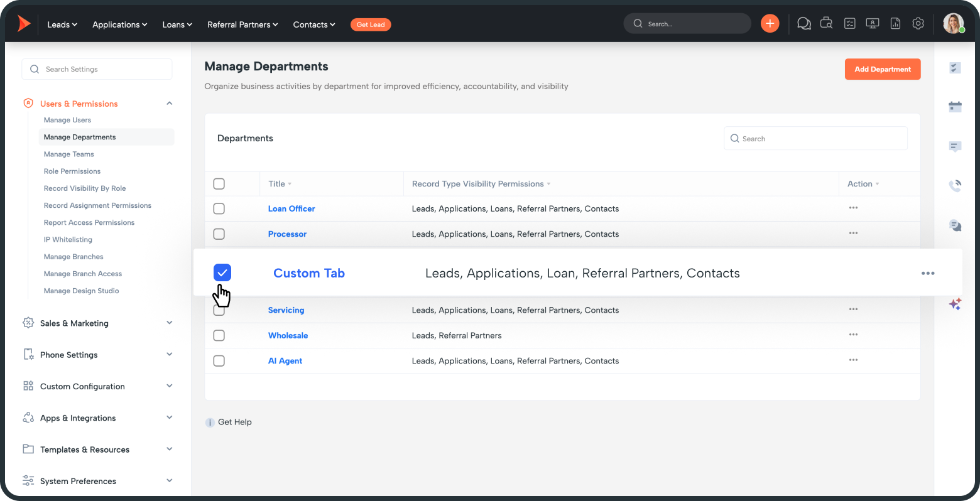Check the Wholesale row checkbox
The image size is (980, 501).
[x=219, y=335]
